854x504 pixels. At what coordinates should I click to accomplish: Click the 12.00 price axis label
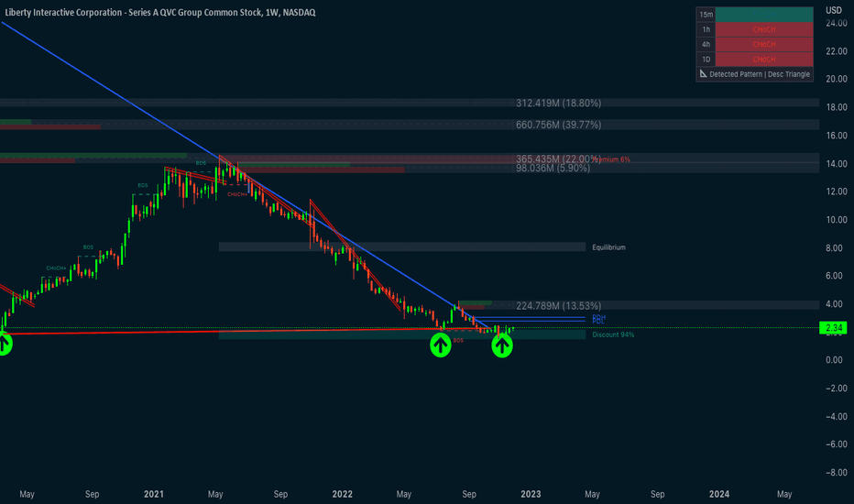coord(837,192)
